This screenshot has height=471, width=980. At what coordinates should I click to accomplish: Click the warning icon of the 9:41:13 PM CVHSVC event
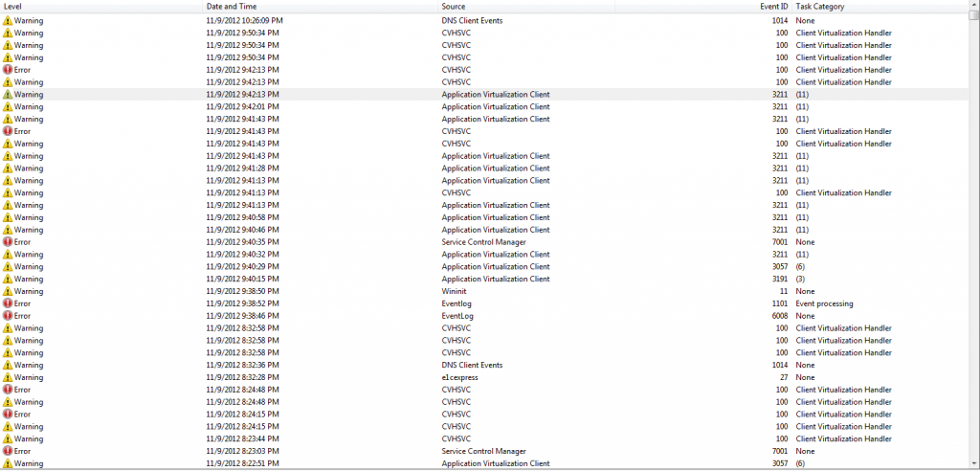(x=8, y=192)
